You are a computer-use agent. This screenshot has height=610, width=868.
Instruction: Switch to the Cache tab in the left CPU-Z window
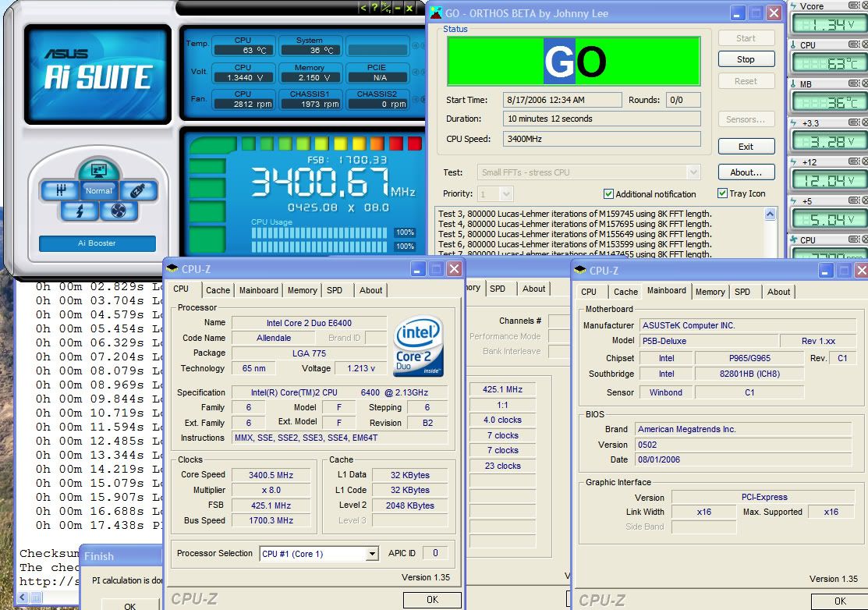[218, 291]
